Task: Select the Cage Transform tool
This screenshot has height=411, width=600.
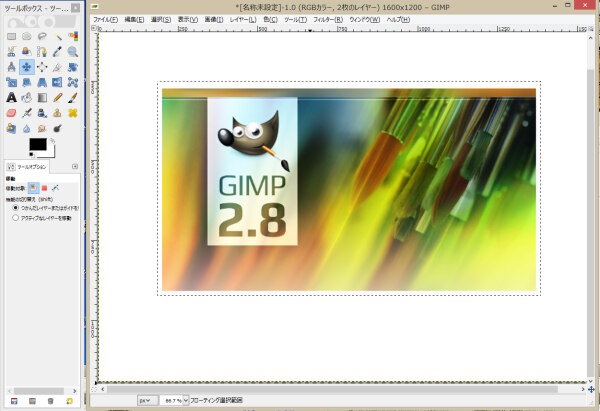Action: 73,82
